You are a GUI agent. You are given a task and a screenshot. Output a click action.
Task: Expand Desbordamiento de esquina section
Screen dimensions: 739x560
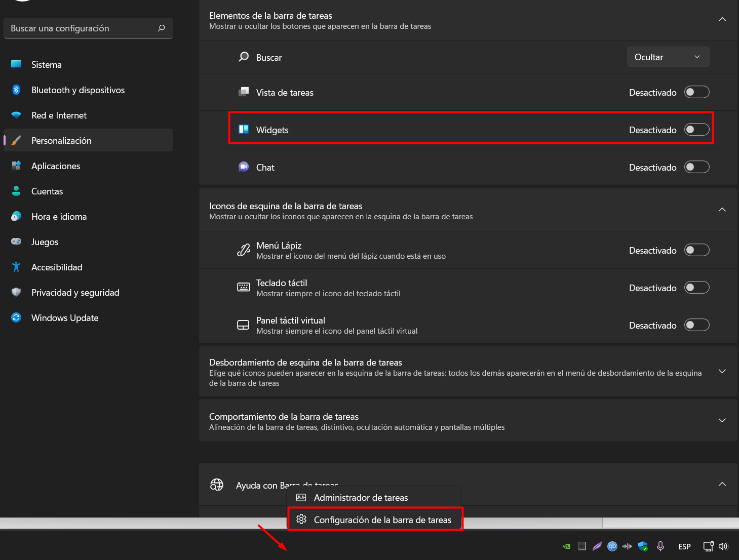[x=722, y=372]
